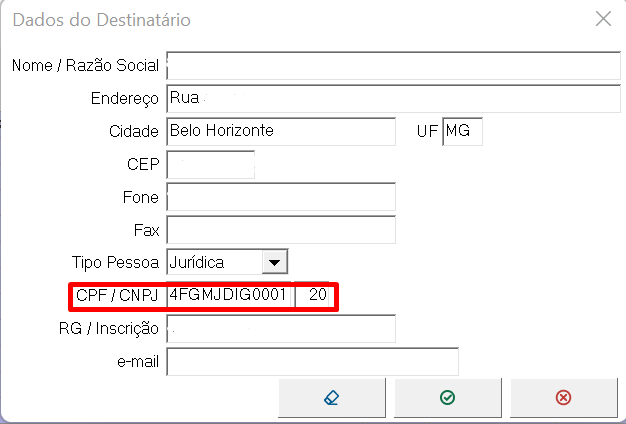Confirm with the green checkmark button
The height and width of the screenshot is (424, 626).
tap(448, 398)
